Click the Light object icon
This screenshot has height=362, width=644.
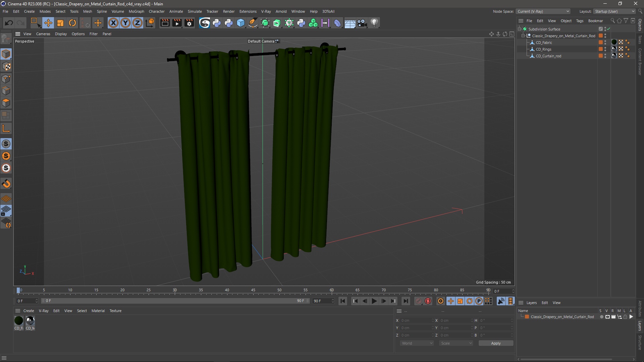tap(374, 23)
